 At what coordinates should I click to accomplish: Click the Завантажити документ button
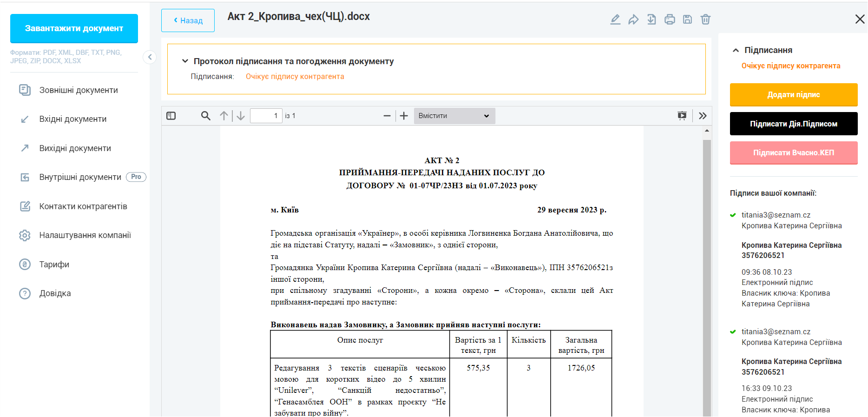click(x=74, y=28)
